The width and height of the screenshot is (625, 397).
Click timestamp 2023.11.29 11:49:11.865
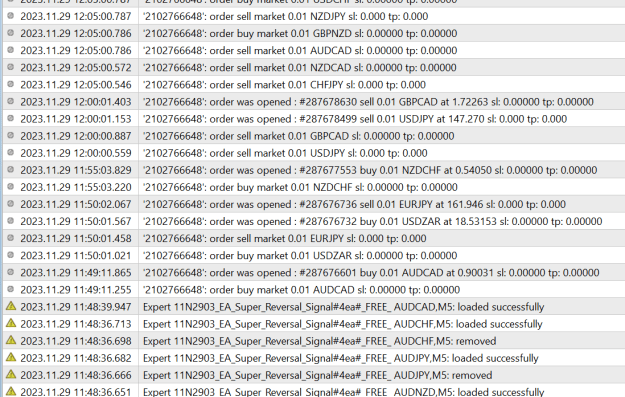pos(76,273)
